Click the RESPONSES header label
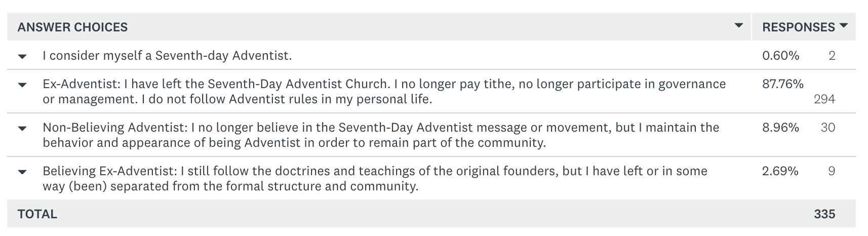The height and width of the screenshot is (236, 868). point(799,27)
